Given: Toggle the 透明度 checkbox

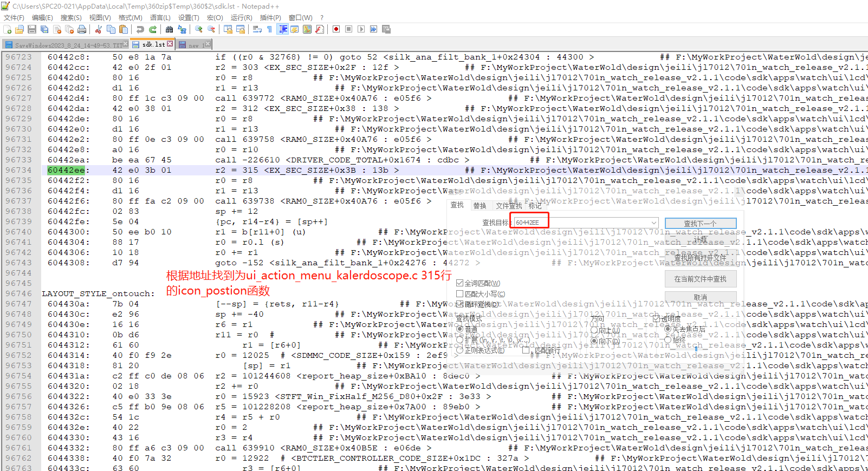Looking at the screenshot, I should [x=657, y=319].
